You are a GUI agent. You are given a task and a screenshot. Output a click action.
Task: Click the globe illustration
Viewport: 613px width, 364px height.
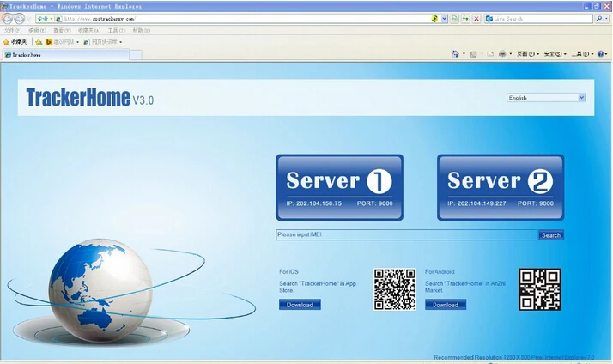(100, 291)
